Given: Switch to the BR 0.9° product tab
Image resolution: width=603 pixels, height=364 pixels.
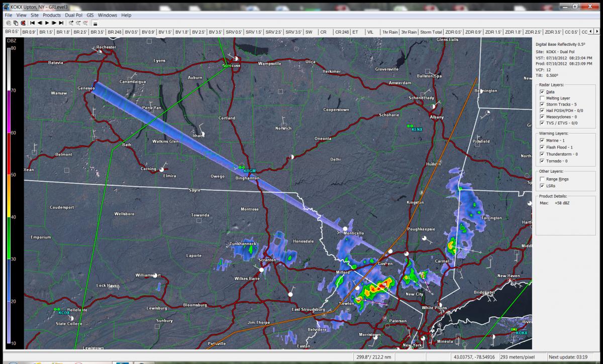Looking at the screenshot, I should pos(29,32).
